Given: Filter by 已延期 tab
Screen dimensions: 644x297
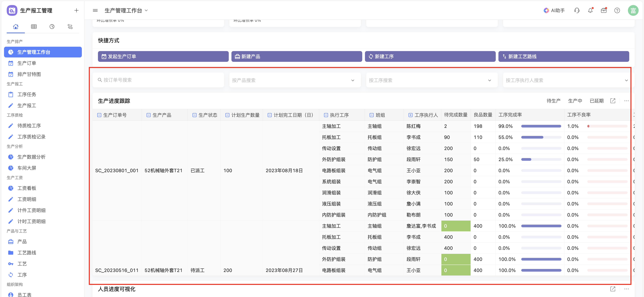Looking at the screenshot, I should tap(597, 101).
